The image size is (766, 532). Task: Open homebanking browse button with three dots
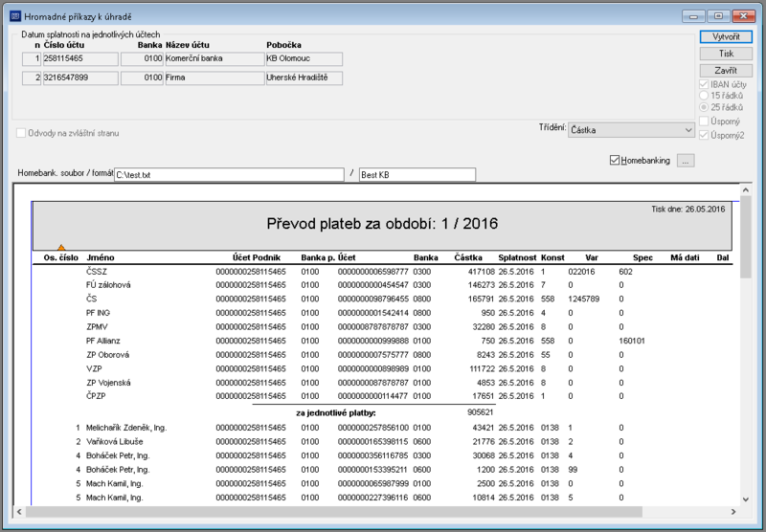pos(686,161)
